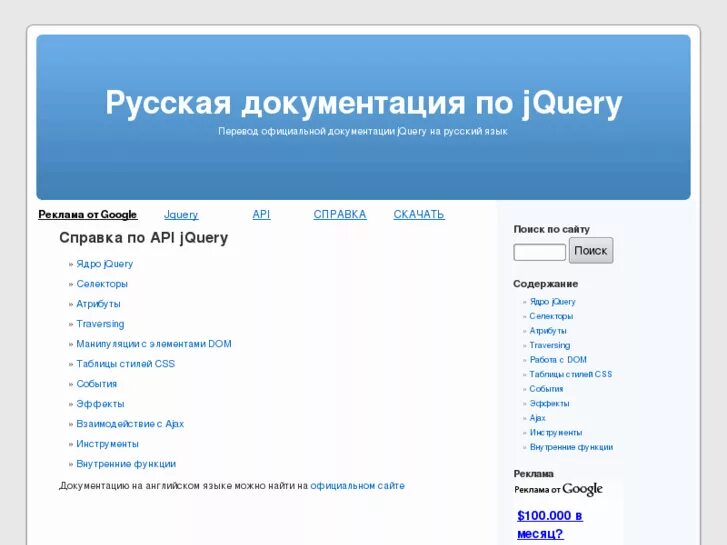
Task: Open sidebar 'Внутренние функции' link
Action: point(571,447)
